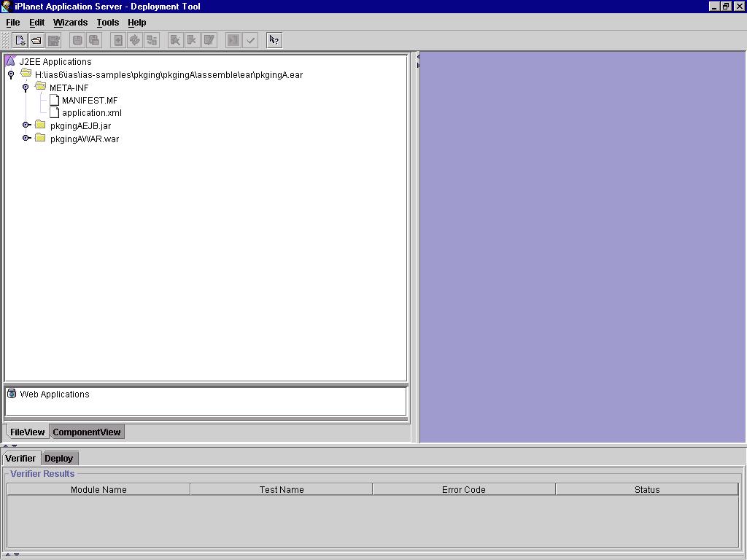
Task: Click the Edit descriptor pencil toolbar icon
Action: tap(209, 41)
